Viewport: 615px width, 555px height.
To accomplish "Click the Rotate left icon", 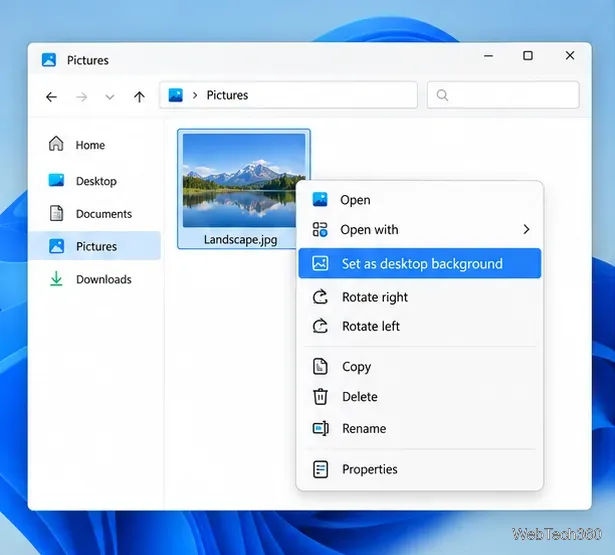I will tap(320, 326).
